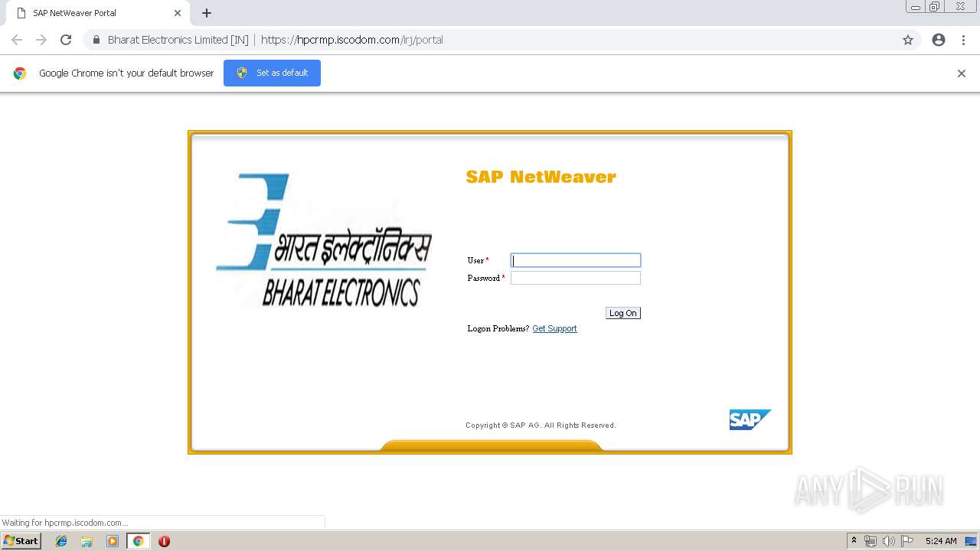Click the Copyright SAP AG text

541,425
